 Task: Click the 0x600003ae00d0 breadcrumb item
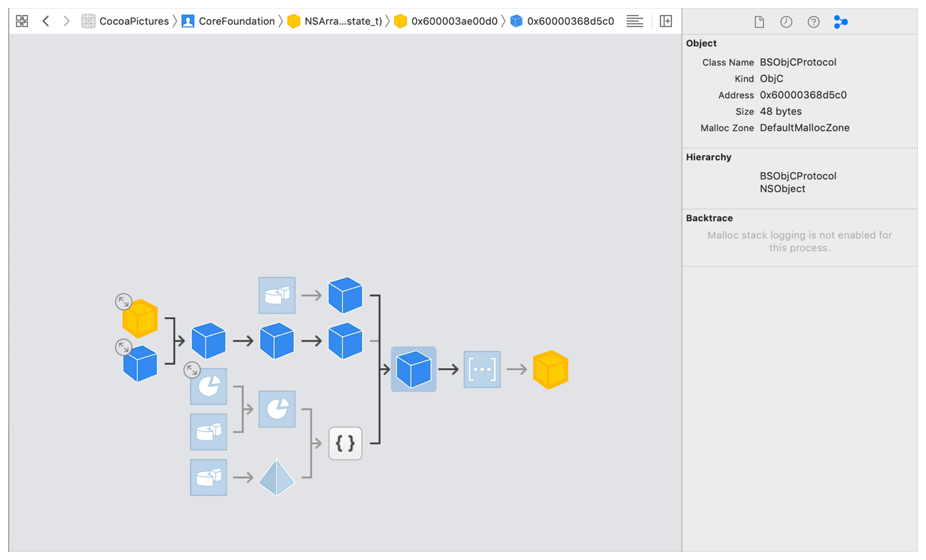point(447,21)
